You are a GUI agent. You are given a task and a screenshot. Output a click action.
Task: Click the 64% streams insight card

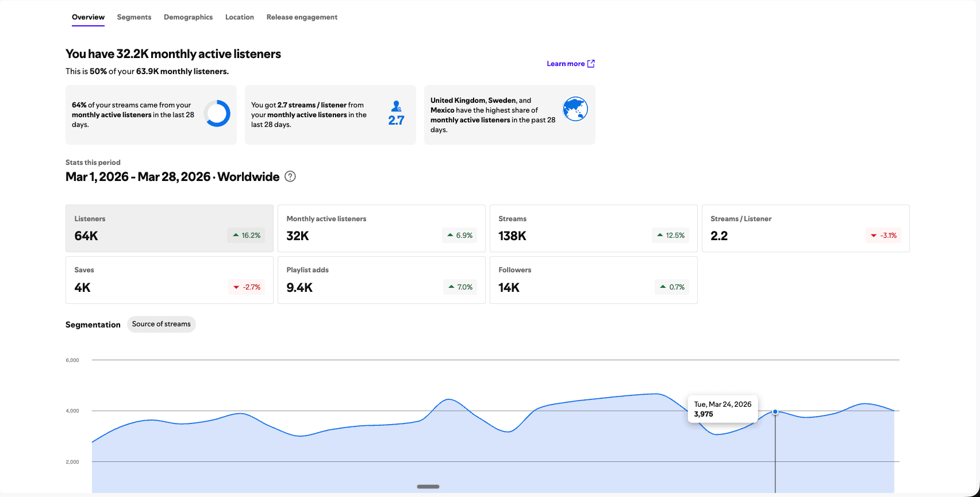[x=151, y=115]
